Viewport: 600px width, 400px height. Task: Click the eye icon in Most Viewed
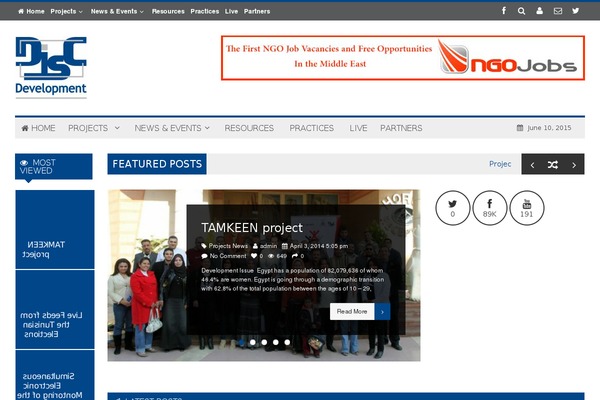click(24, 163)
